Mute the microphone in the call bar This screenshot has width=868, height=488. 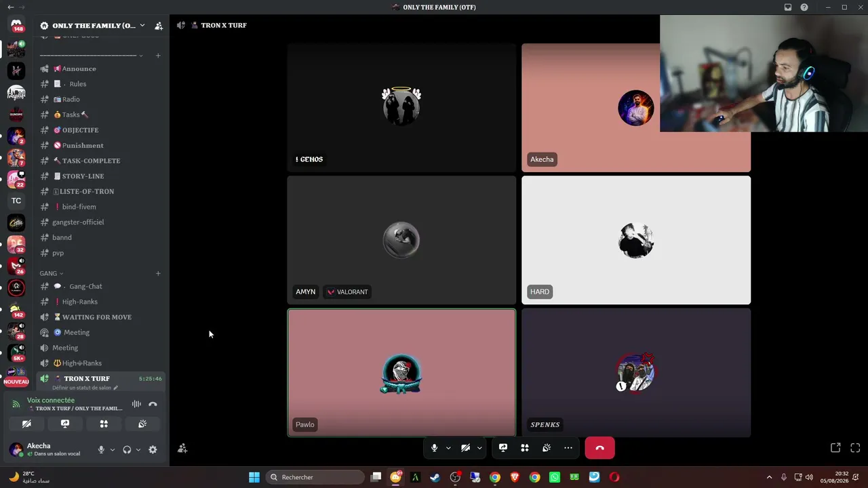point(435,448)
